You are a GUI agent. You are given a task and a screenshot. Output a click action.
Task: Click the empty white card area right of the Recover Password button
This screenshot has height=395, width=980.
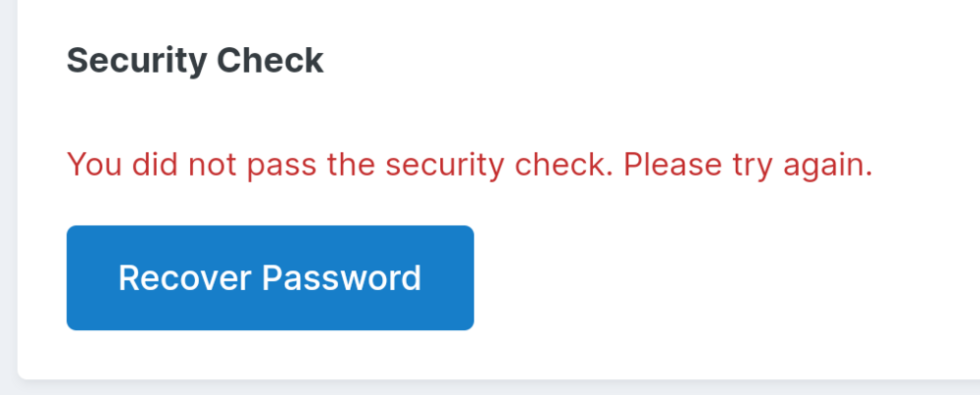pyautogui.click(x=725, y=277)
